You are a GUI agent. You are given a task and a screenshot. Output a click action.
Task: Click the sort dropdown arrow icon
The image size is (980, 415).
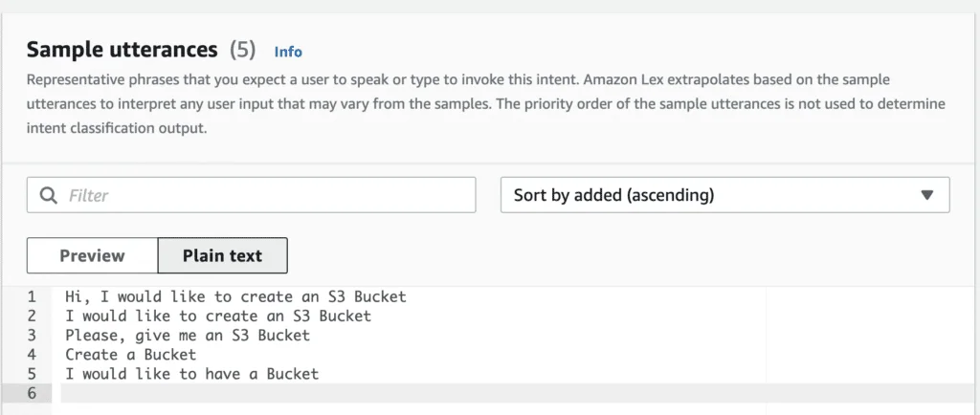(x=926, y=195)
